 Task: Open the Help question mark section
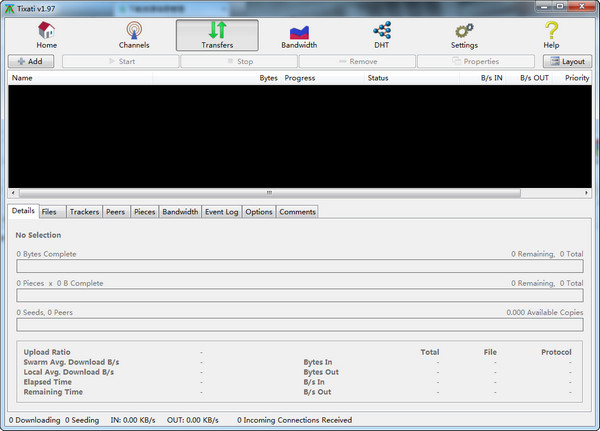pyautogui.click(x=551, y=35)
